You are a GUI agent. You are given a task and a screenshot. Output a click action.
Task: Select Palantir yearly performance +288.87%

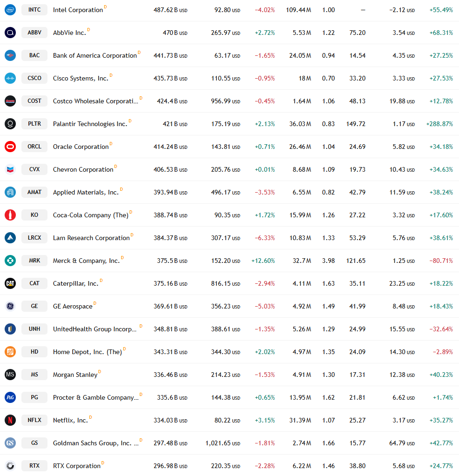tap(439, 124)
